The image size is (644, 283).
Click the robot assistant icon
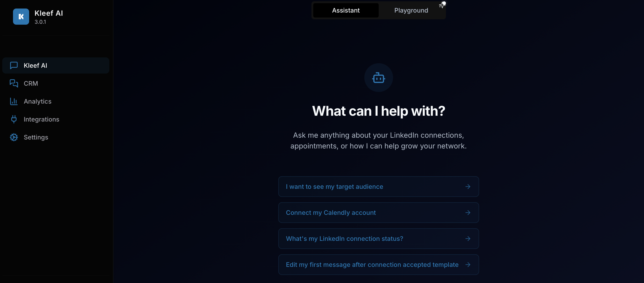click(x=378, y=78)
